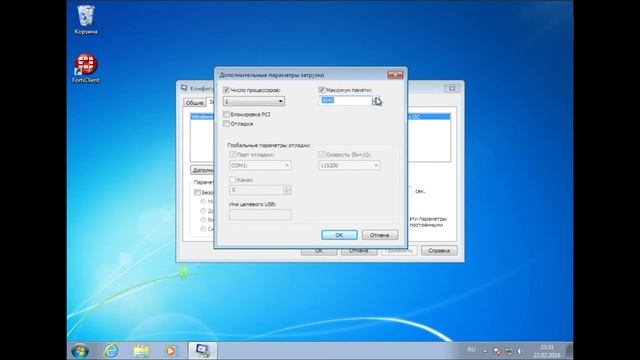
Task: Click Справка in the configuration window
Action: click(x=439, y=251)
